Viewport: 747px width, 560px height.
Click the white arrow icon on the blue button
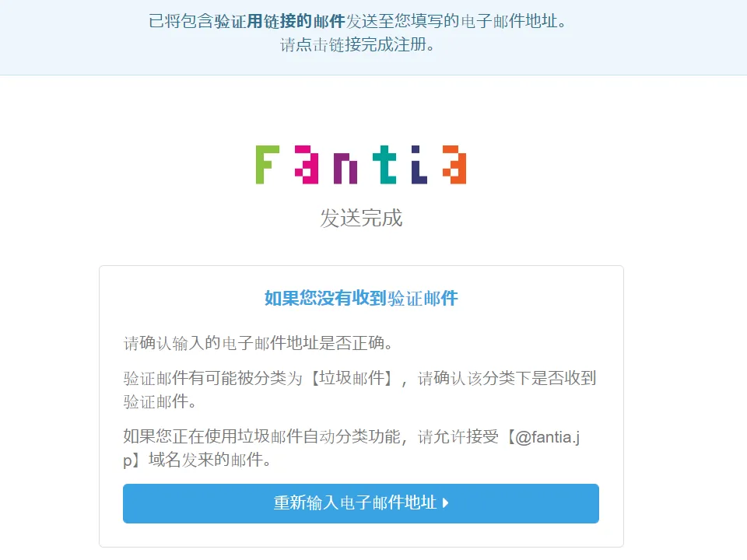click(445, 503)
